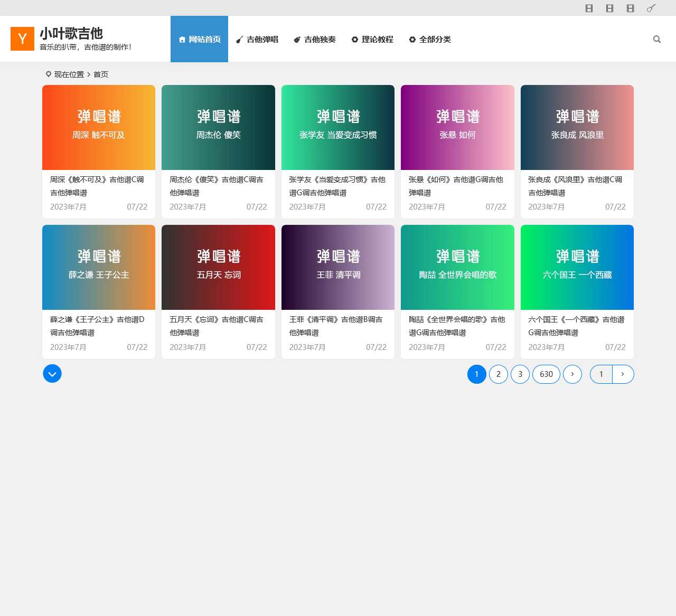The image size is (676, 616).
Task: Open the 首页 breadcrumb link
Action: tap(101, 74)
